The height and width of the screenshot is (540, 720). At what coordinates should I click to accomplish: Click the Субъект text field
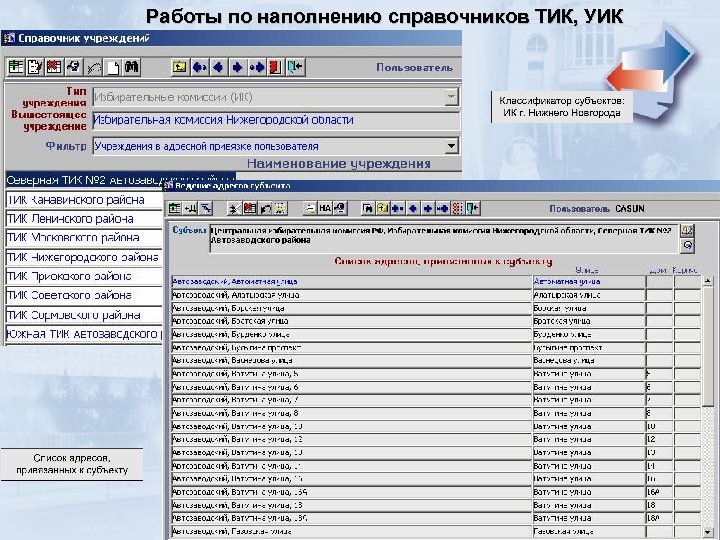click(x=444, y=238)
